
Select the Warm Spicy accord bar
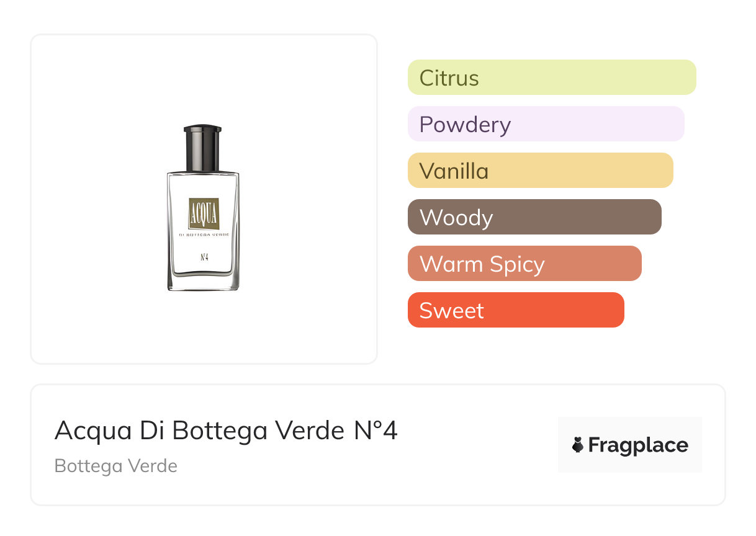pyautogui.click(x=524, y=264)
